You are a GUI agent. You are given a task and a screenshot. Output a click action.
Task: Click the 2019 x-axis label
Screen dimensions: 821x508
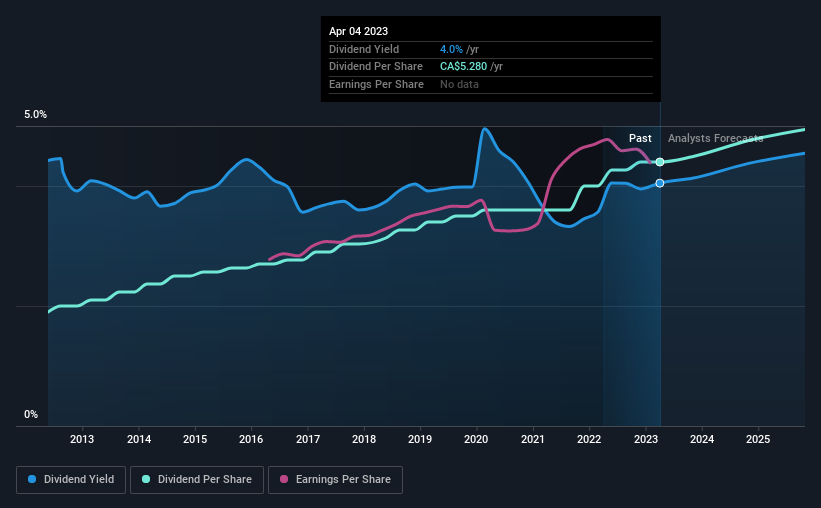click(420, 439)
